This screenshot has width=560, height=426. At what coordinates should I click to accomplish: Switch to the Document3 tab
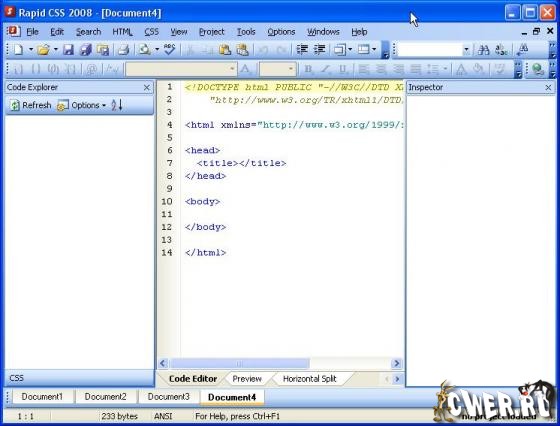pyautogui.click(x=169, y=397)
